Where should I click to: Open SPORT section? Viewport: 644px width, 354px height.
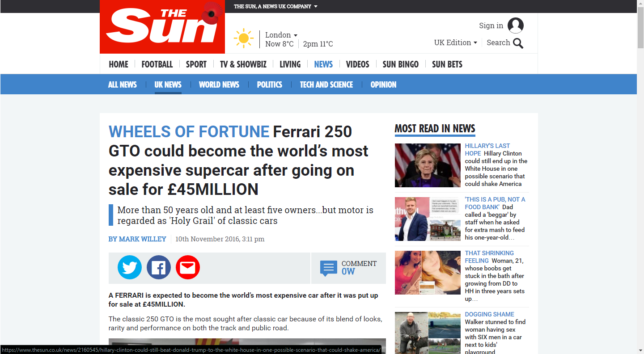196,64
